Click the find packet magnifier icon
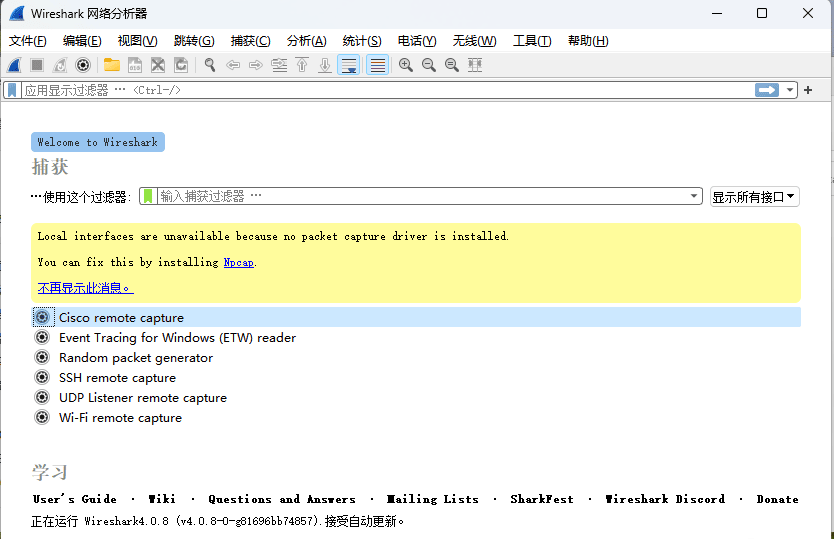Viewport: 834px width, 539px height. click(x=210, y=65)
